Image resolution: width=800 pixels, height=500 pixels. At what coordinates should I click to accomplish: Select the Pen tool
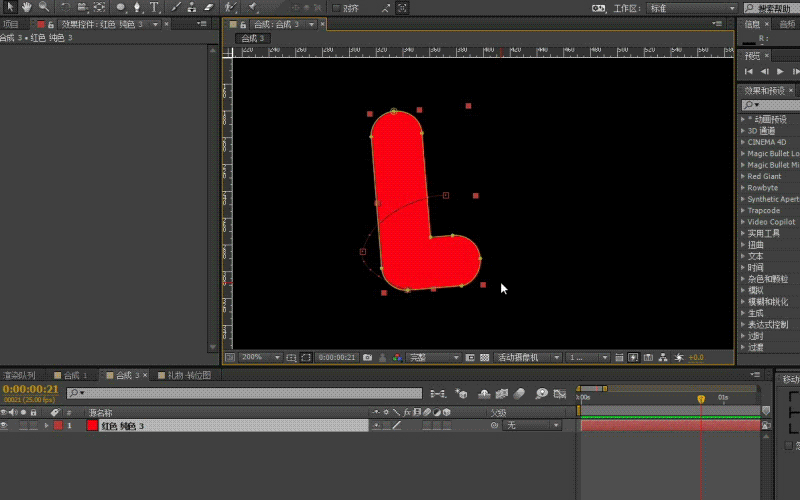click(137, 7)
